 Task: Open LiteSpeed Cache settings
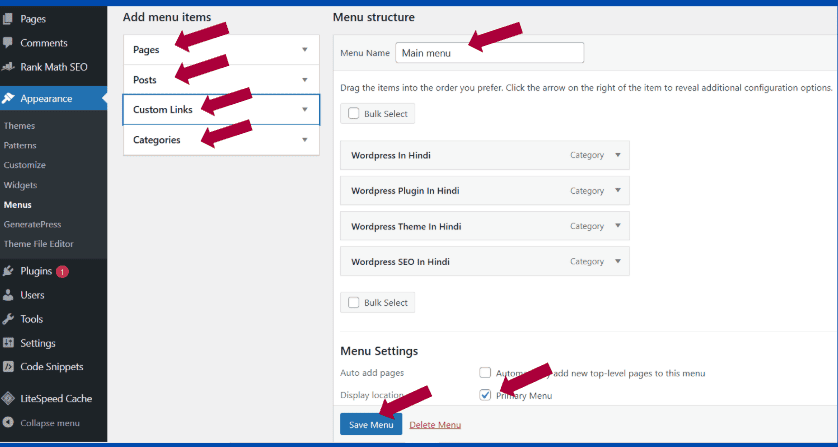pos(56,398)
